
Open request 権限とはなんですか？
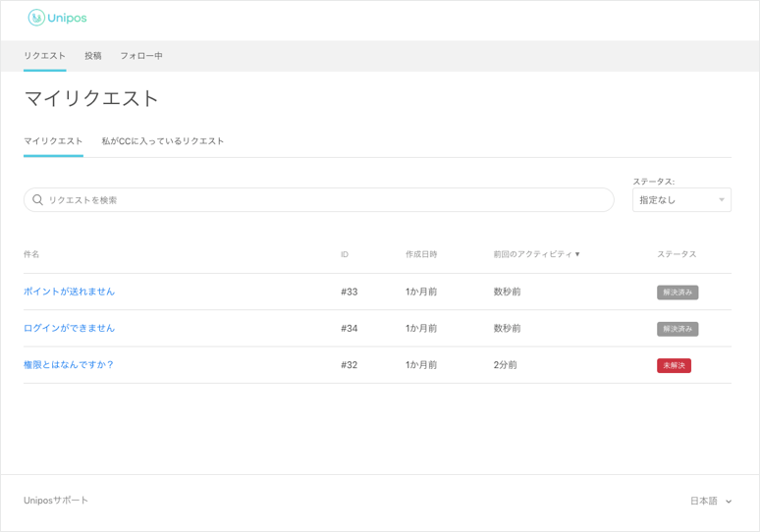[x=69, y=365]
